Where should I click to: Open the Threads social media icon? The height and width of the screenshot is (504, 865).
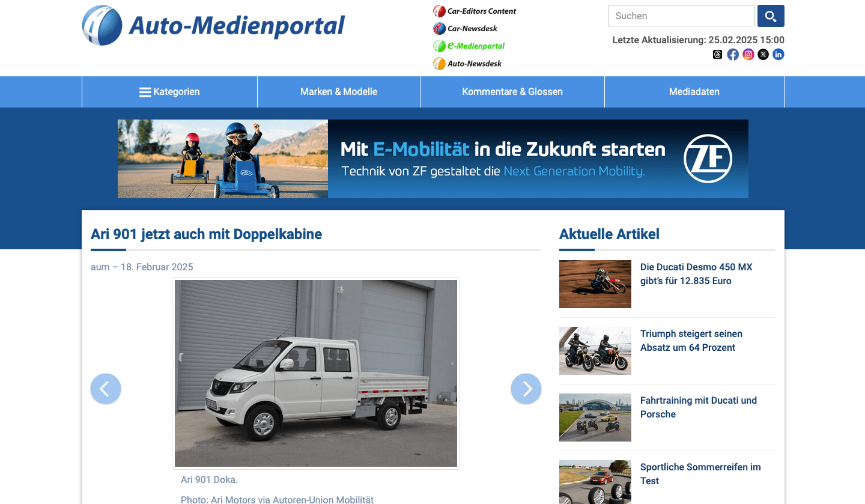coord(717,55)
